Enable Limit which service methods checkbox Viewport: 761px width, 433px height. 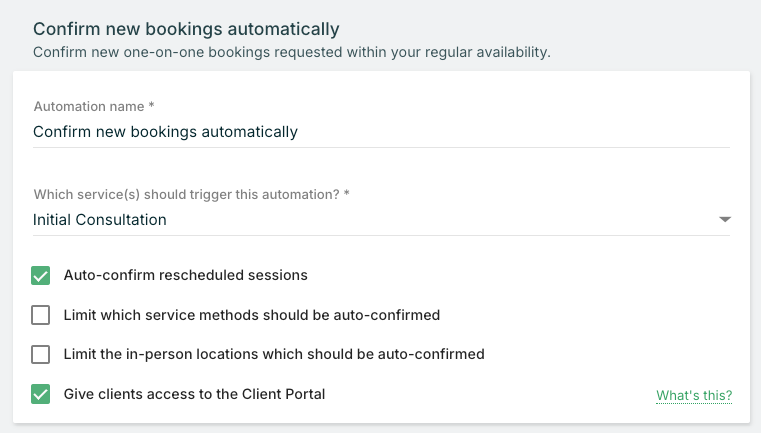pyautogui.click(x=41, y=315)
